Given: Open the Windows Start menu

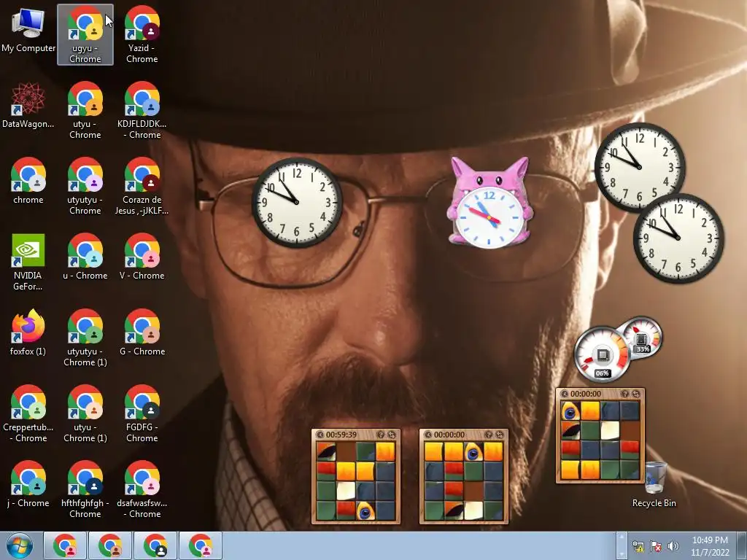Looking at the screenshot, I should [x=20, y=546].
